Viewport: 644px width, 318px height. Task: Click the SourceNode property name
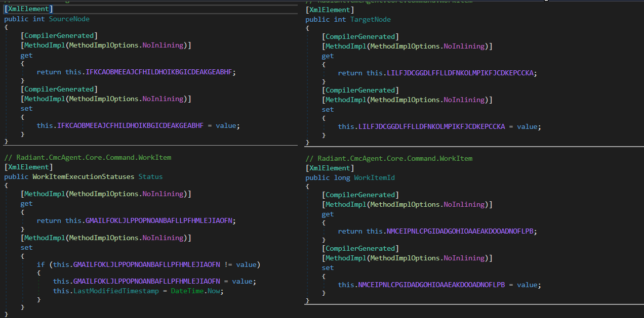69,19
